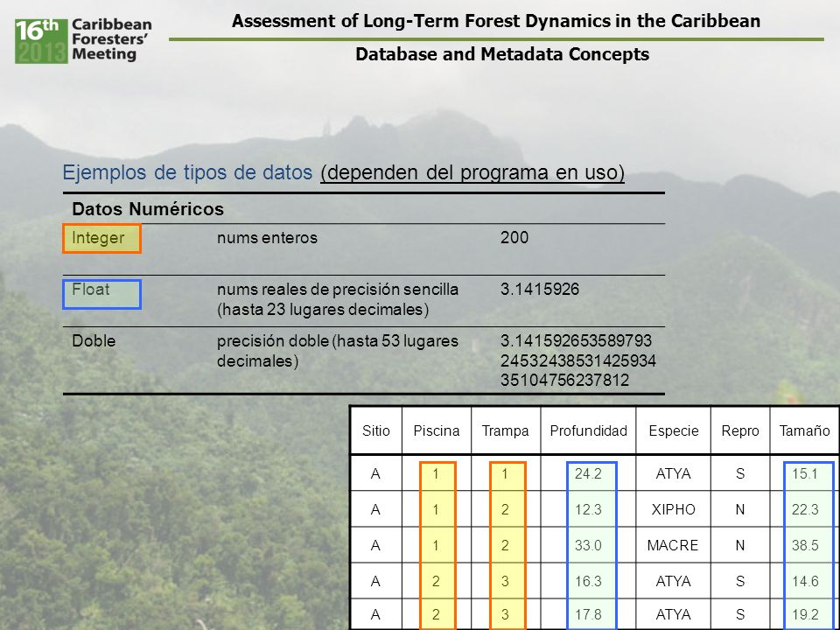840x630 pixels.
Task: Select the highlighted 'Integer' data type label
Action: 101,238
